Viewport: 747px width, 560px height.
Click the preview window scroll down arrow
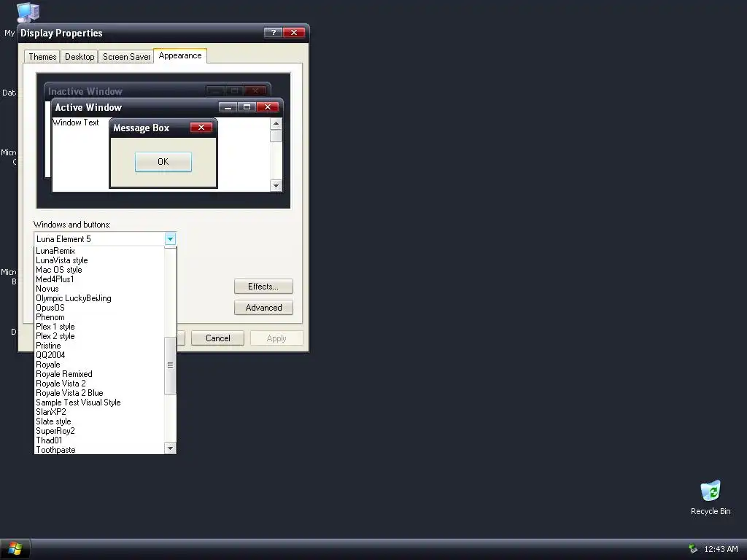click(x=276, y=185)
